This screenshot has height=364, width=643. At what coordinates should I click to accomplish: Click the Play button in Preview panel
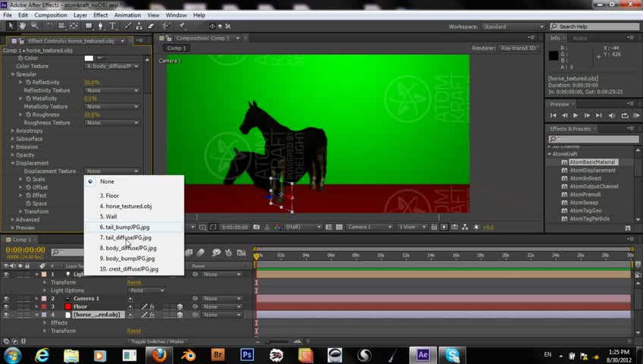coord(576,115)
